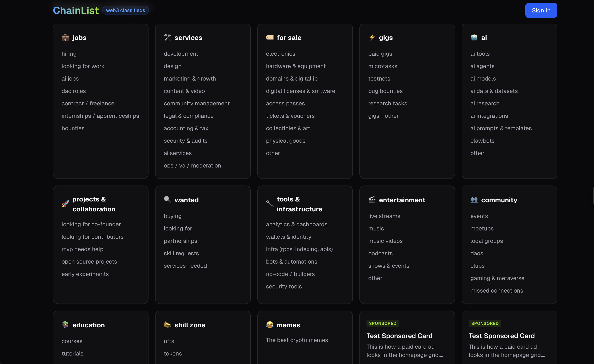Click the label icon next to for sale

pyautogui.click(x=269, y=37)
